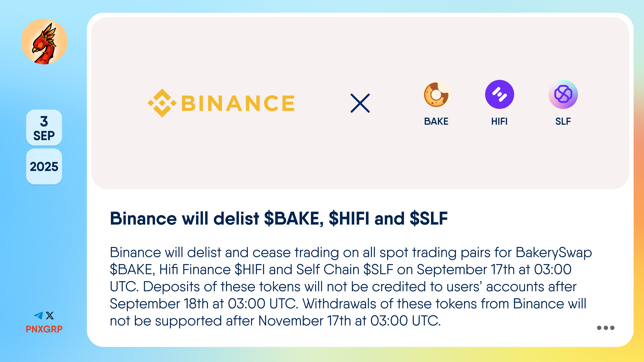Open the Telegram paper plane icon
The height and width of the screenshot is (362, 644).
[39, 315]
